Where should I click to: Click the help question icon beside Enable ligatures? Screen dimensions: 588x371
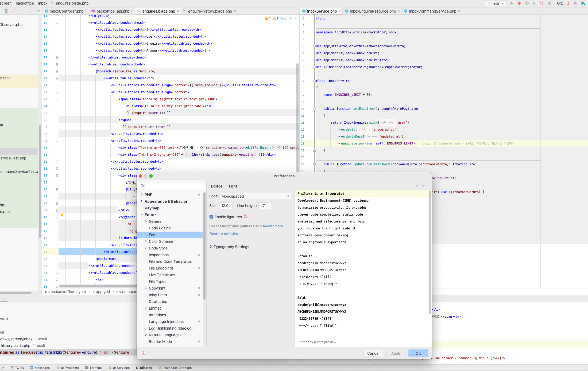point(246,216)
